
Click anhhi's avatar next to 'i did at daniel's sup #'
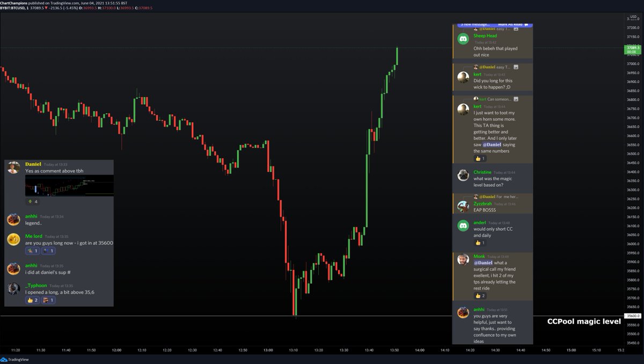[x=13, y=268]
